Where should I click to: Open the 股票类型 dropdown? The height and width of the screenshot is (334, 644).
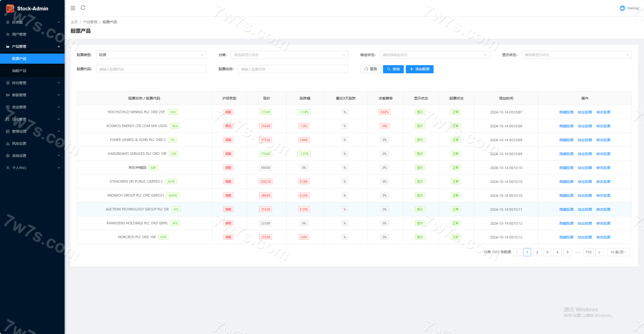(151, 55)
